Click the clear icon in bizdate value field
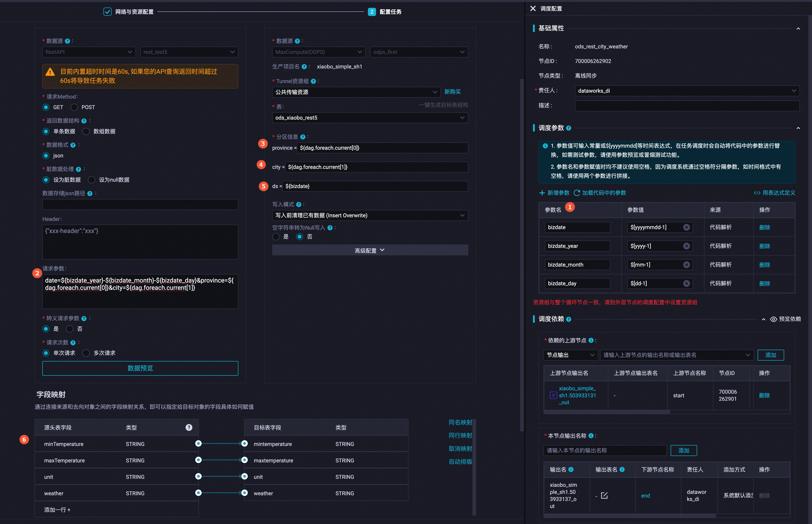Screen dimensions: 812x524 686,227
